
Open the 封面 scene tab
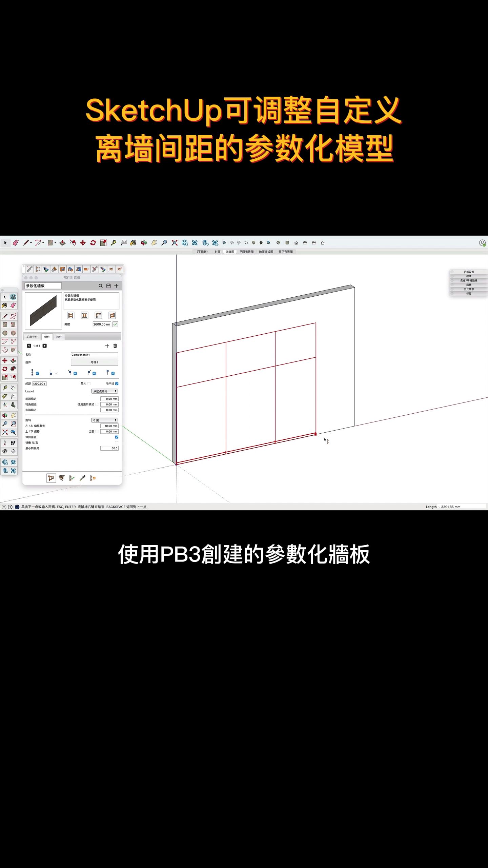[x=218, y=252]
